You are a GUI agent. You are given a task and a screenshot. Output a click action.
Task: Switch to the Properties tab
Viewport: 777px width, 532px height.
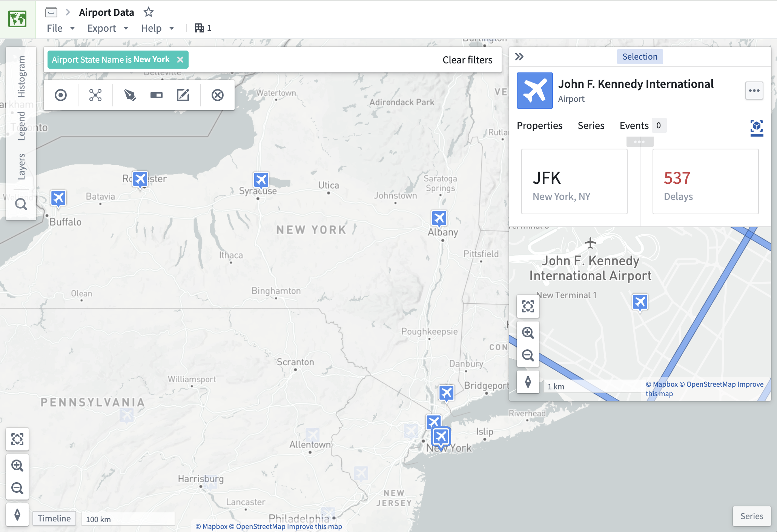(x=539, y=126)
